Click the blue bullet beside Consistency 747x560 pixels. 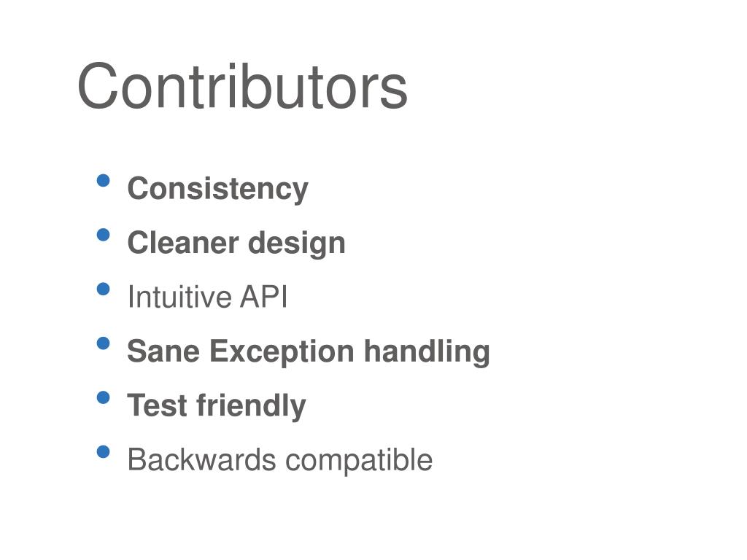pos(103,181)
